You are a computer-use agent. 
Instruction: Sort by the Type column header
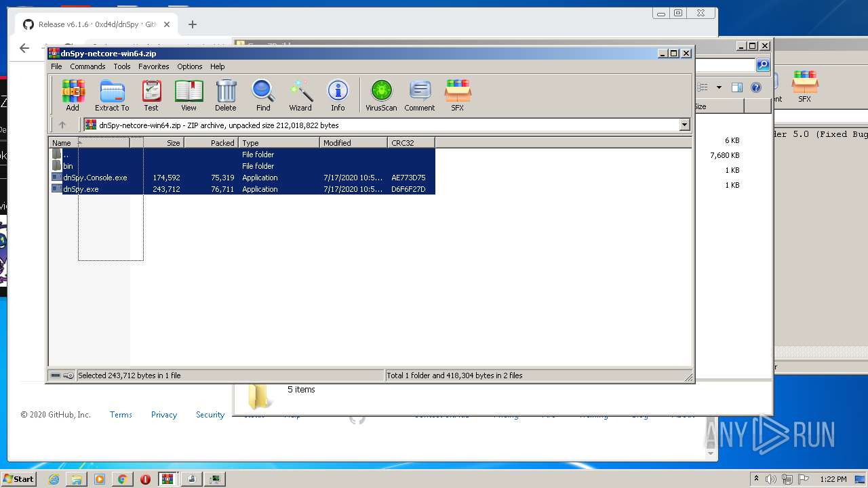pyautogui.click(x=279, y=143)
